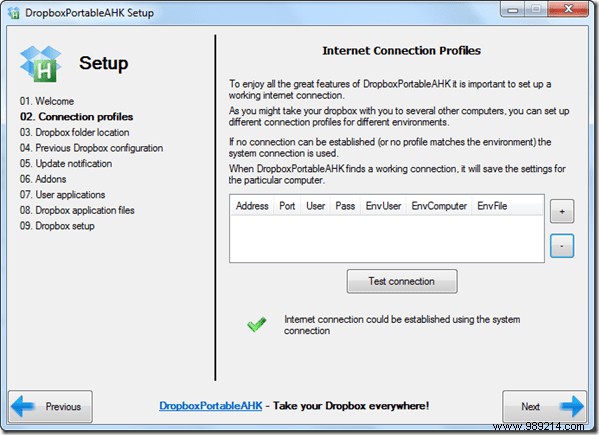Viewport: 599px width, 435px height.
Task: Click the title bar application icon
Action: [x=14, y=13]
